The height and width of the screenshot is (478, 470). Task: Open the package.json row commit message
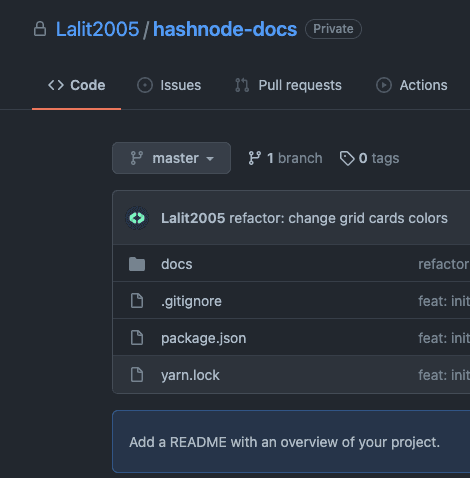(444, 338)
